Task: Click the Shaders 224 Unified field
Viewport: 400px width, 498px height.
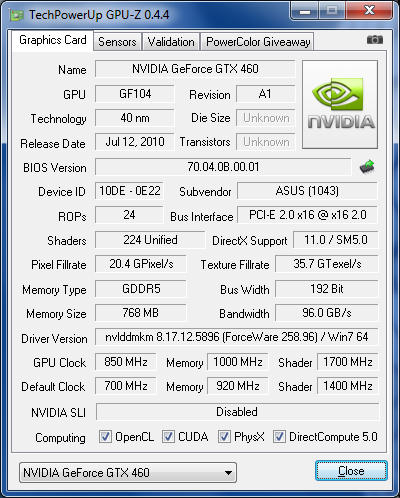Action: 150,240
